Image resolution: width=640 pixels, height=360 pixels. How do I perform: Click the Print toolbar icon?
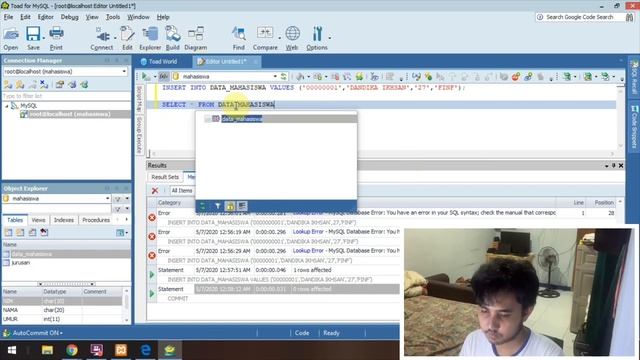tap(56, 38)
